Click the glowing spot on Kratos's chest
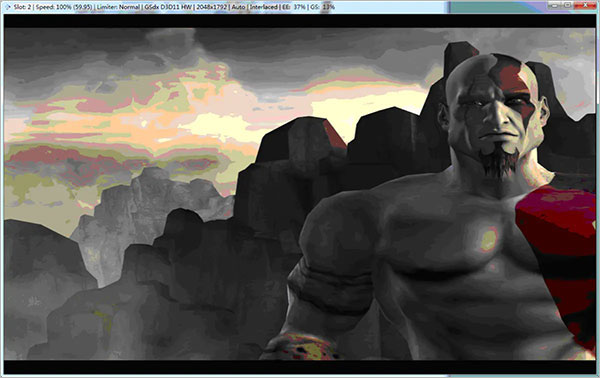 [x=489, y=239]
